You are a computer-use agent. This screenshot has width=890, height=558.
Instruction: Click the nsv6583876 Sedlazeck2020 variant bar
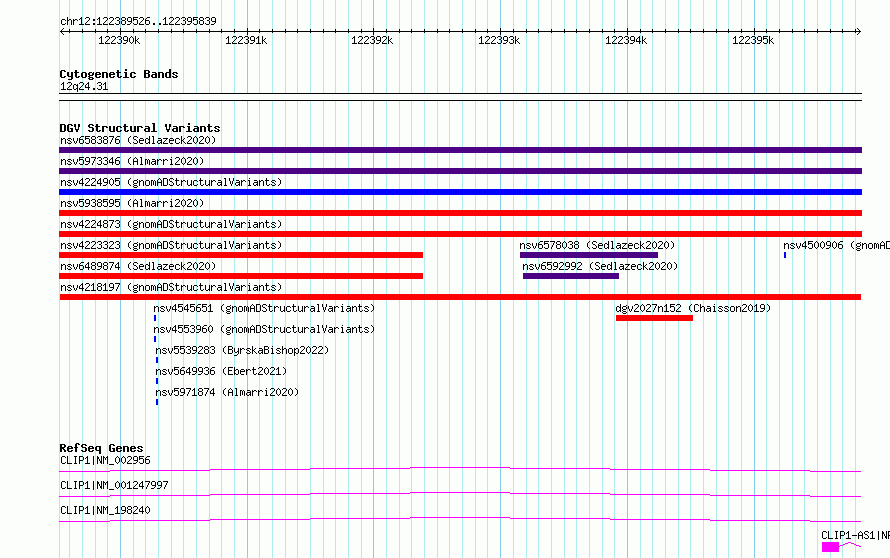(x=460, y=150)
